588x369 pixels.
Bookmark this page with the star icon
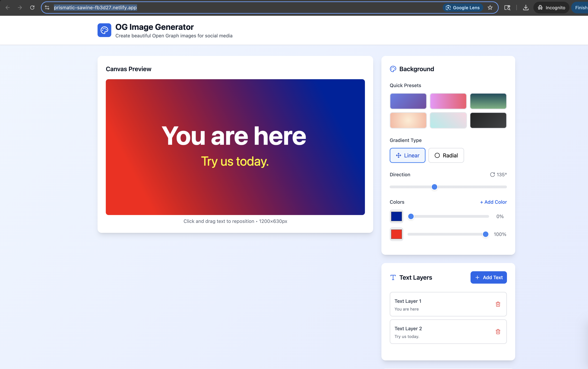[x=490, y=8]
